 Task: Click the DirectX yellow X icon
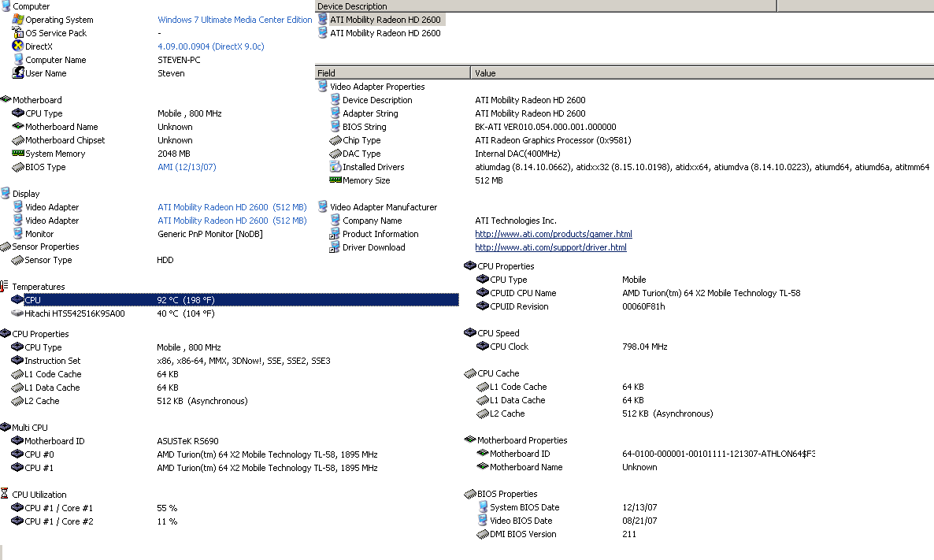(18, 46)
